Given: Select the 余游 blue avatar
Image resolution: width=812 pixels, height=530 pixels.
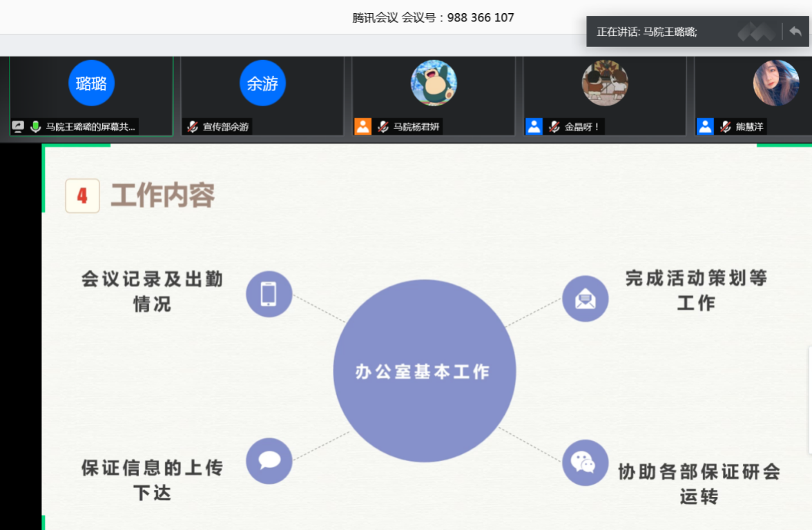Looking at the screenshot, I should point(262,84).
